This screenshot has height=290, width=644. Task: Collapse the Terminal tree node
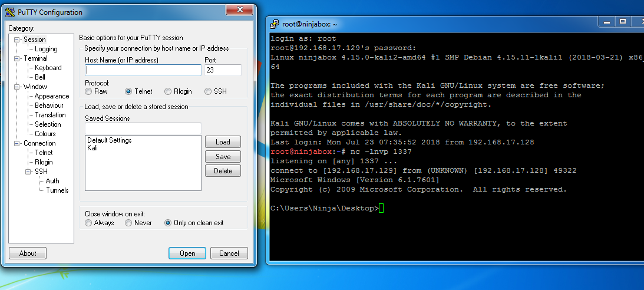point(17,58)
